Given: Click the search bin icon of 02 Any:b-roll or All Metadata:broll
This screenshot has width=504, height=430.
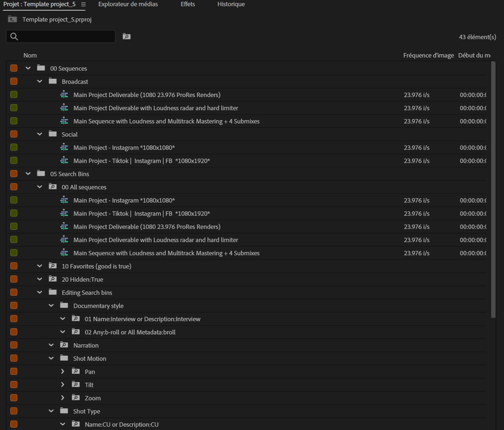Looking at the screenshot, I should pos(76,331).
